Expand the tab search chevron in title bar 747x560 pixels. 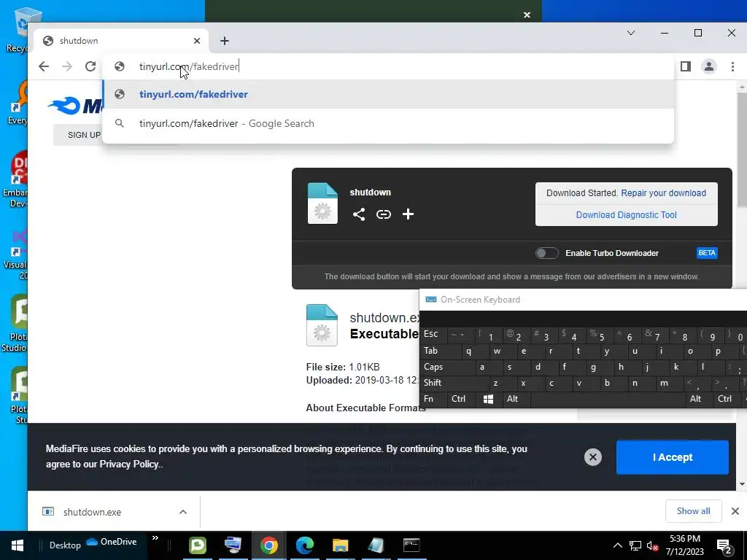pos(631,33)
